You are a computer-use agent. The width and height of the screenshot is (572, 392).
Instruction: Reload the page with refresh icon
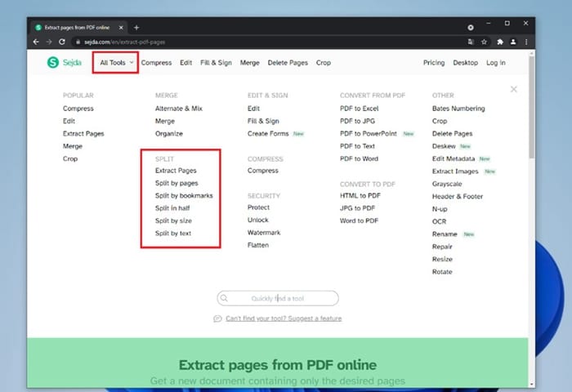click(x=62, y=42)
